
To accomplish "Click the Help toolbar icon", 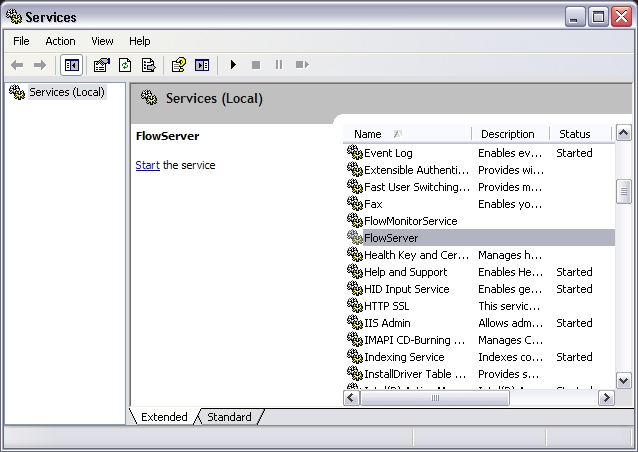I will click(x=179, y=65).
